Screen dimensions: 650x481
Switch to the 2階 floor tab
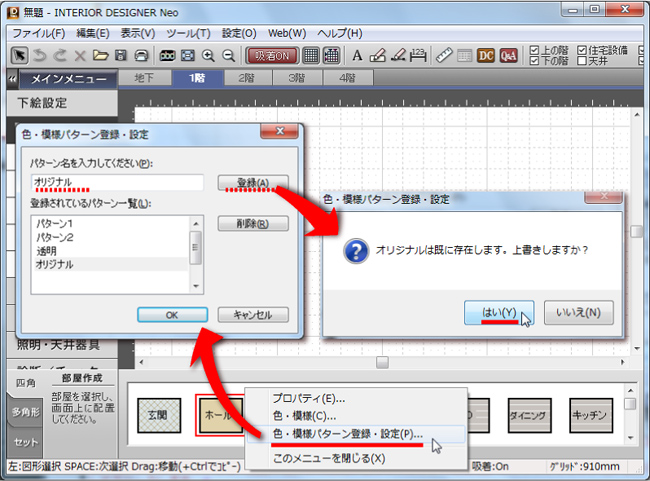pyautogui.click(x=247, y=78)
